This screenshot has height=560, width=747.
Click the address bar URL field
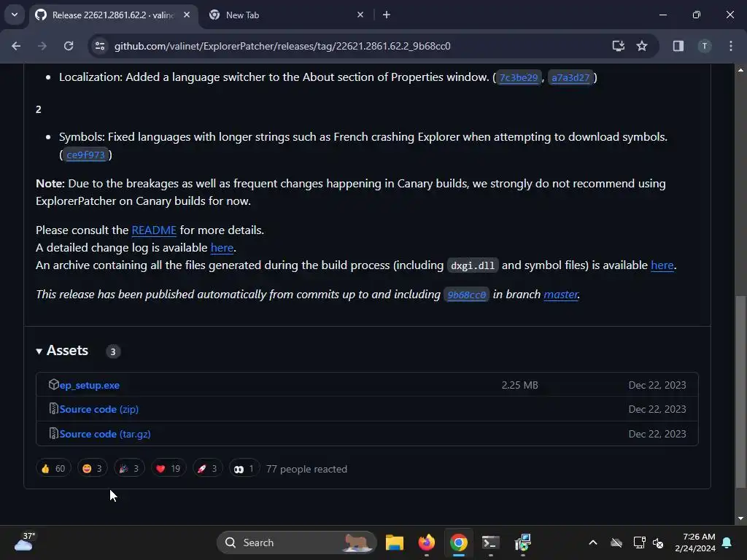[282, 46]
